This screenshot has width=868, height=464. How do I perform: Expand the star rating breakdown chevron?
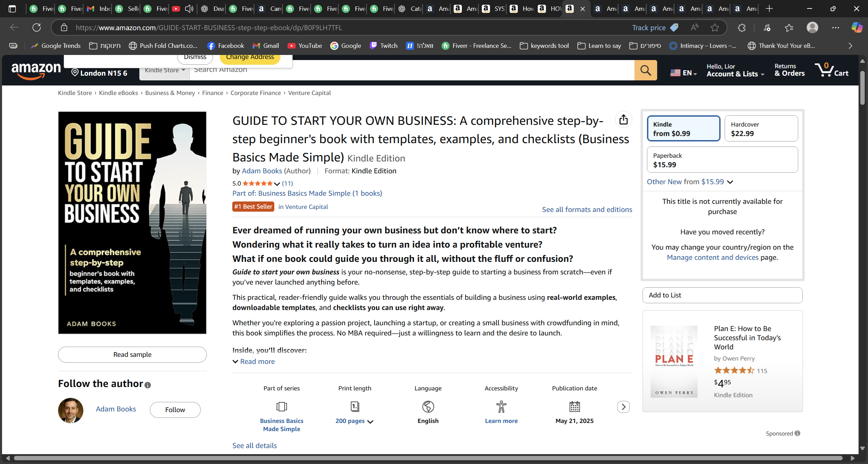[277, 184]
